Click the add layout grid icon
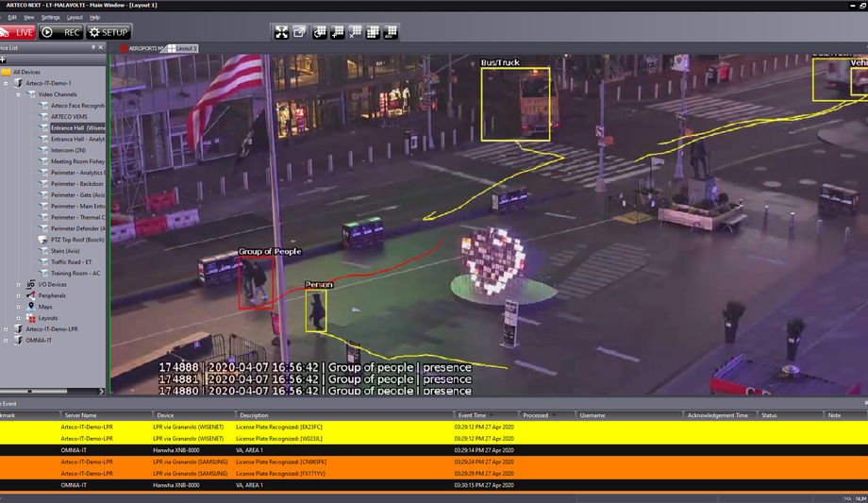Screen dimensions: 868x503 337,32
